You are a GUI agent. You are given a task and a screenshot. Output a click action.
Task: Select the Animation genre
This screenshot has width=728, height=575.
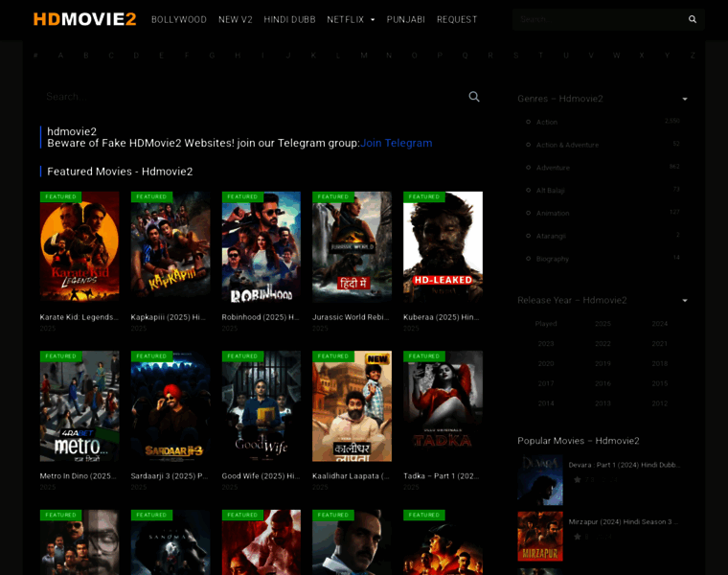pos(553,213)
